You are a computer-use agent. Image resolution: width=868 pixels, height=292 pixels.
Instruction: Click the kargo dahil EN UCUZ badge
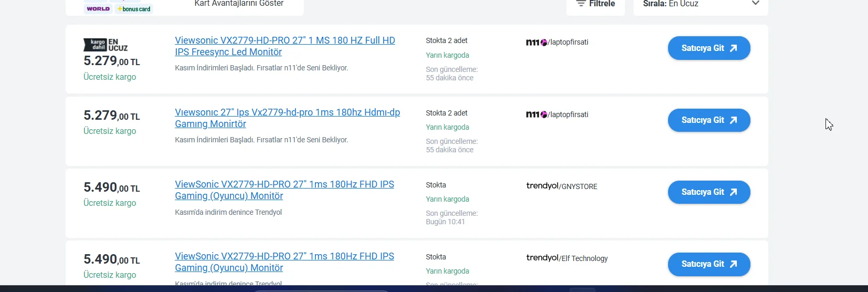(105, 45)
